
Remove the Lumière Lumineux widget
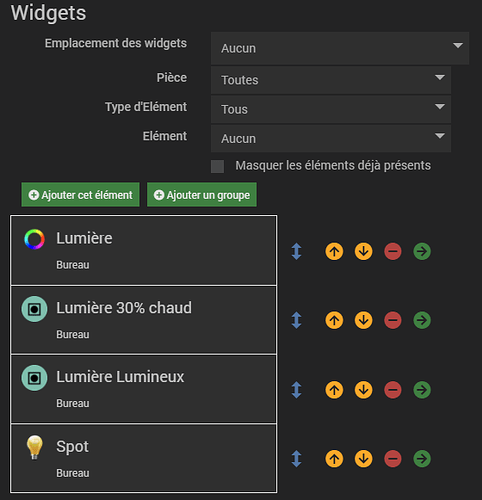point(393,389)
